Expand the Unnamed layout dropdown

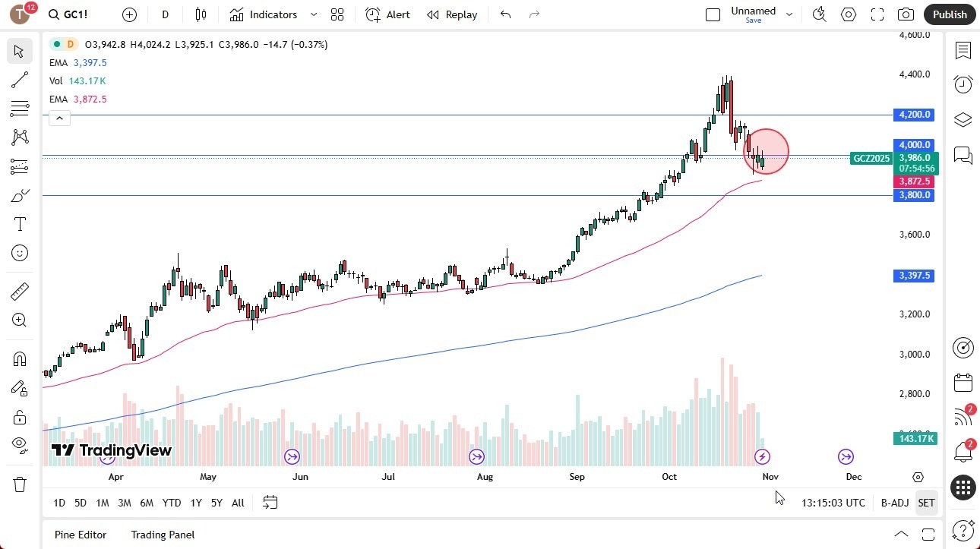(789, 14)
